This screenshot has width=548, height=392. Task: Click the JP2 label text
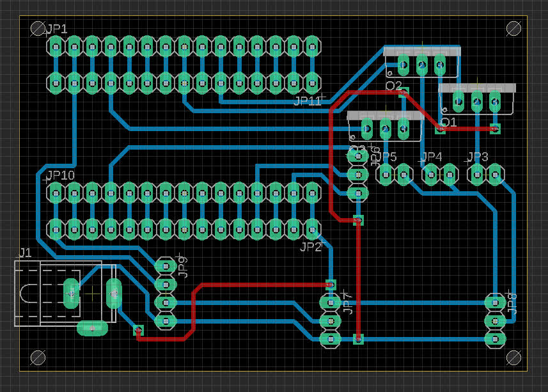pos(310,247)
